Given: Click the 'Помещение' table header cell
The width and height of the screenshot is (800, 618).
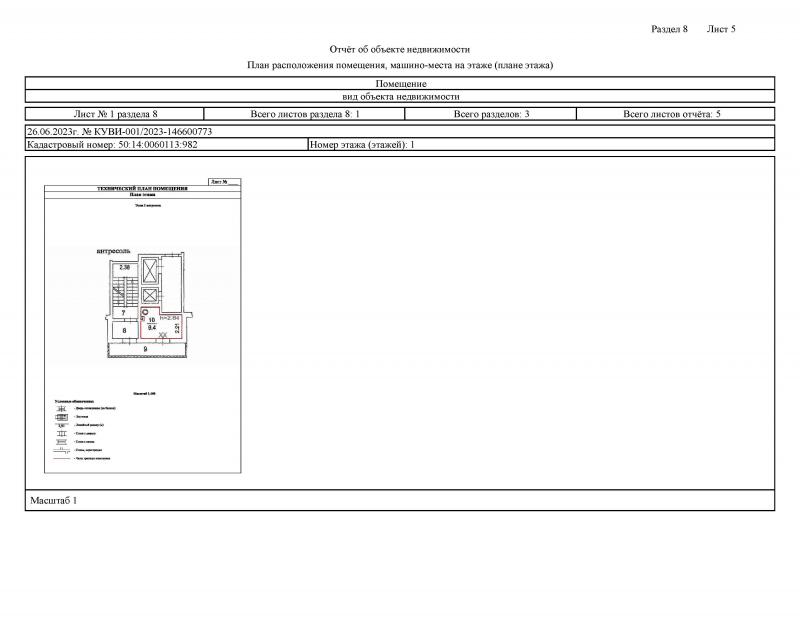Looking at the screenshot, I should pyautogui.click(x=400, y=83).
